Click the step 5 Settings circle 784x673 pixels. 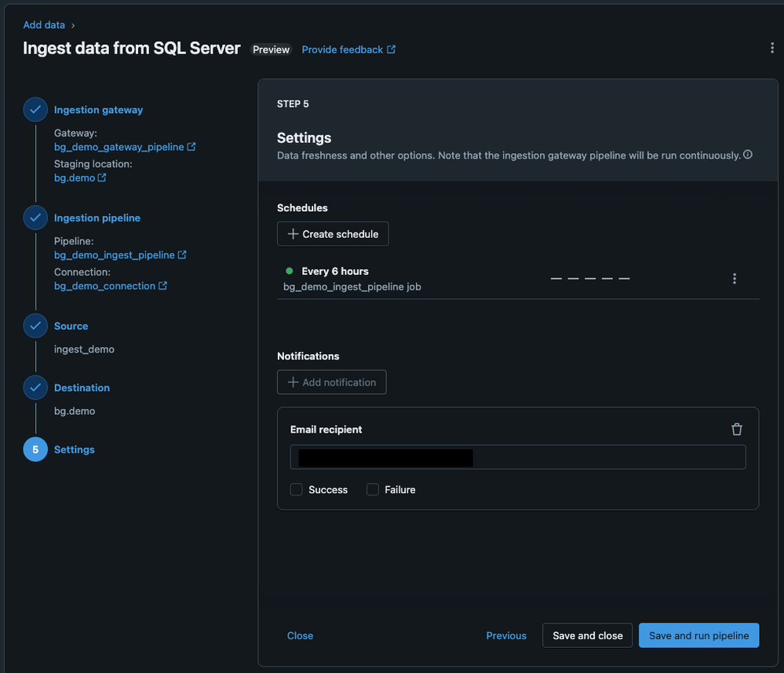[35, 449]
